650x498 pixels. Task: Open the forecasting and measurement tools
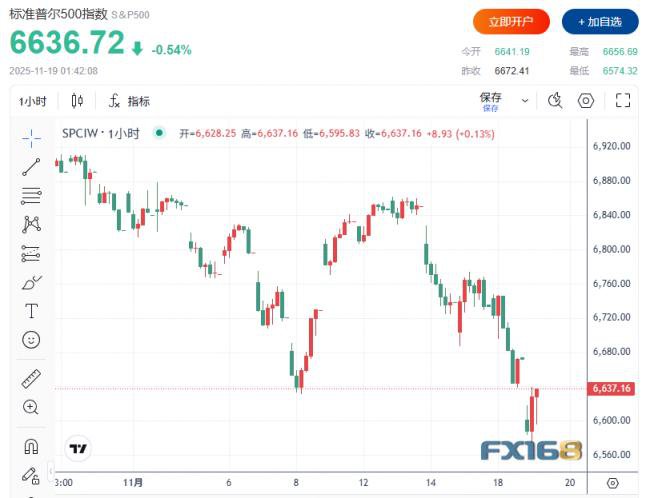pyautogui.click(x=31, y=253)
